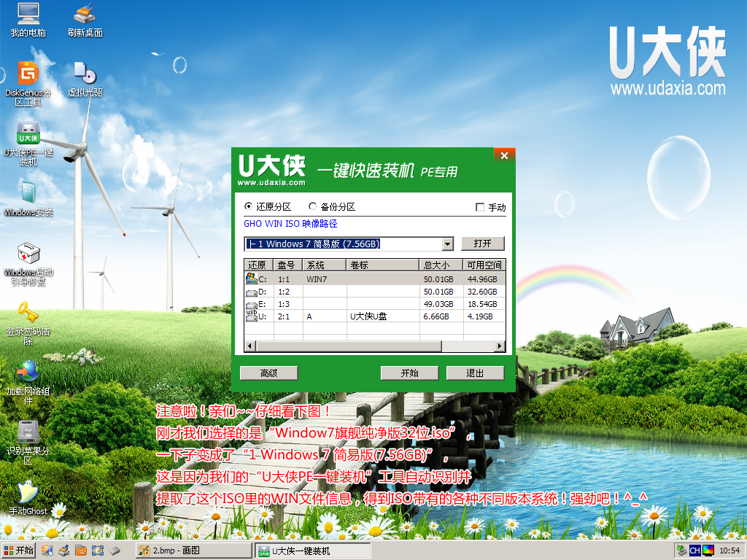Sort by the 可用空间 column header
This screenshot has width=747, height=560.
(x=484, y=265)
